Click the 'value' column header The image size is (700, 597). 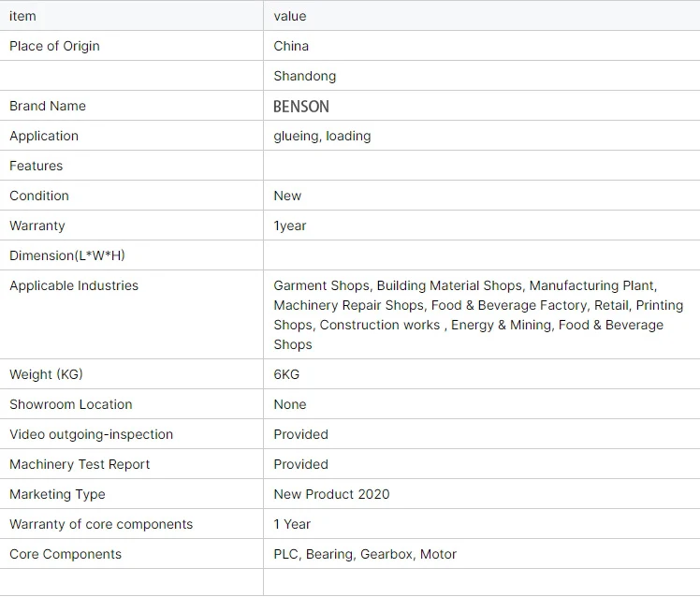coord(482,16)
